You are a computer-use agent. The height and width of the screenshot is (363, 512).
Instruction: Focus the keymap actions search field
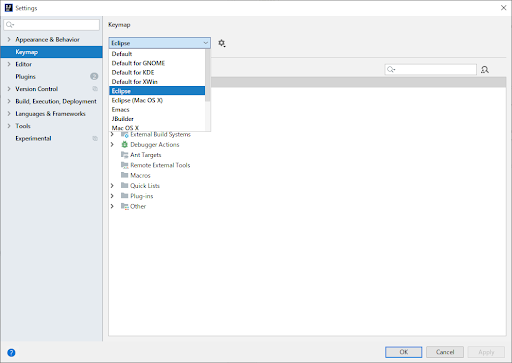[x=431, y=69]
